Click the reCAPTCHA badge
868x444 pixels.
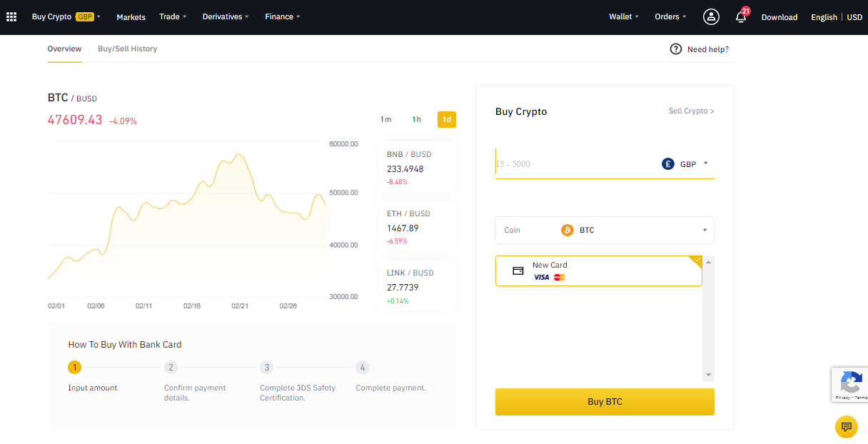(849, 385)
